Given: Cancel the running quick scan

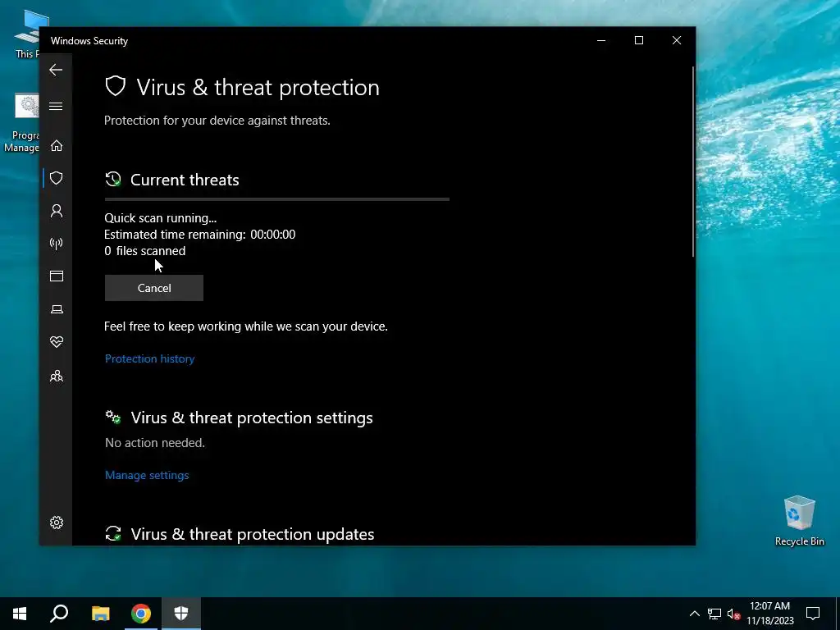Looking at the screenshot, I should [153, 288].
